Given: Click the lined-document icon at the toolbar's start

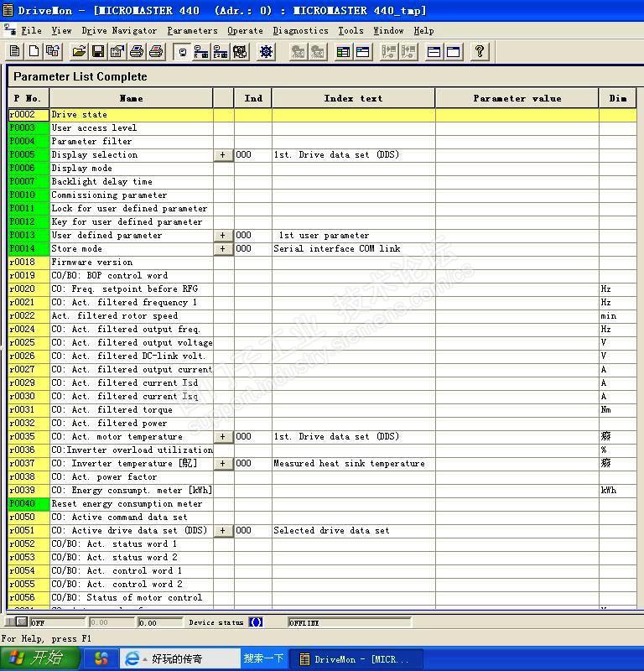Looking at the screenshot, I should [14, 52].
